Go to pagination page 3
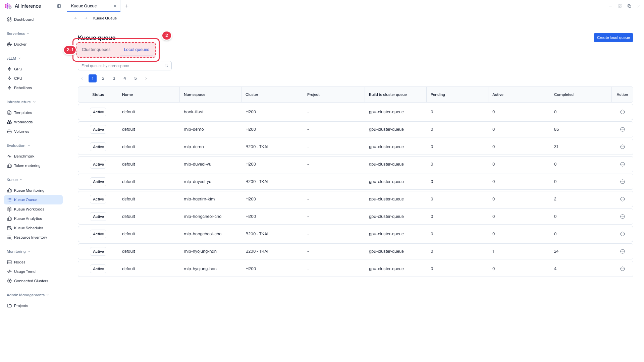This screenshot has height=362, width=644. (114, 78)
